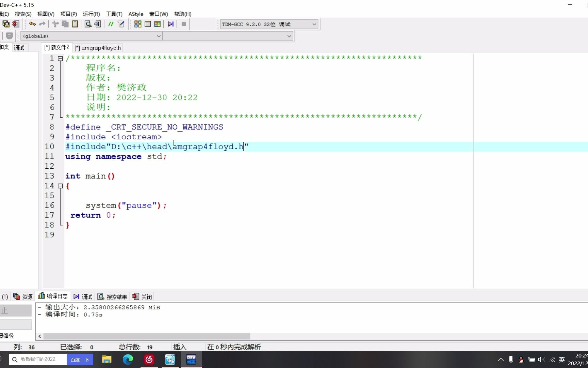This screenshot has height=368, width=588.
Task: Click the #include <iostream> line
Action: 114,137
